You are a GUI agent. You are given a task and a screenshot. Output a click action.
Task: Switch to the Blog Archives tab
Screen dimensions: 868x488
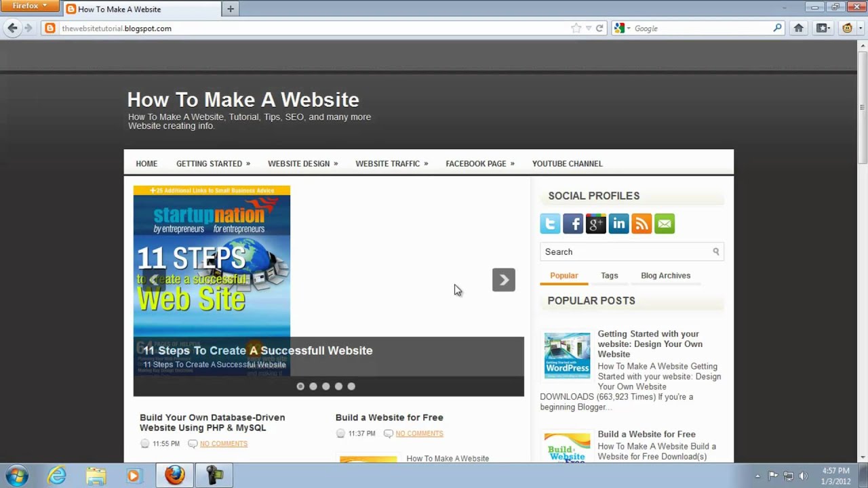pyautogui.click(x=665, y=276)
